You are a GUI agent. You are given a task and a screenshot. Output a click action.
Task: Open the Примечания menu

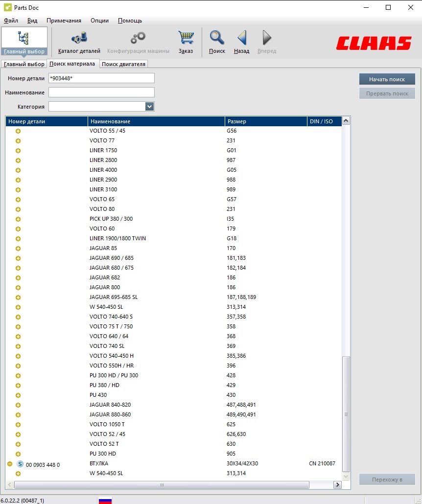pos(64,21)
